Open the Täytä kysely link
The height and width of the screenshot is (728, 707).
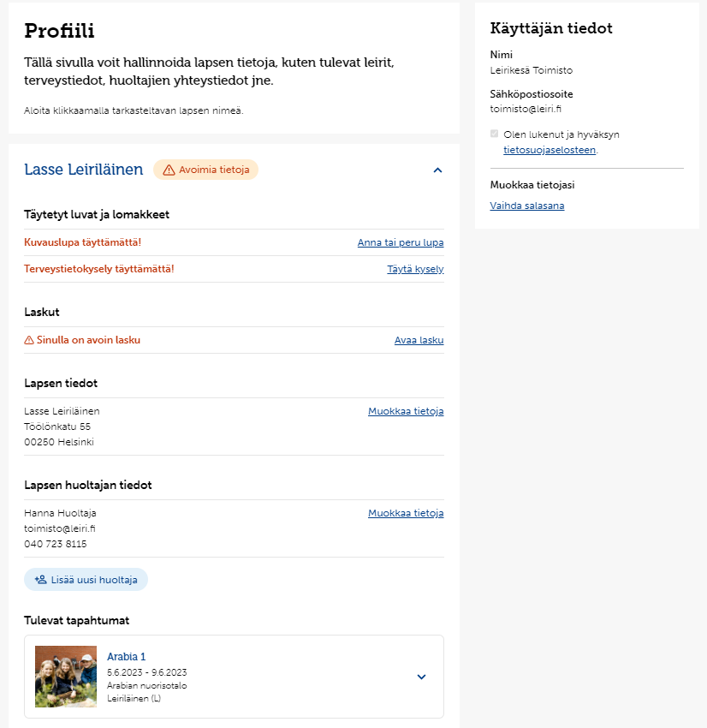(x=415, y=269)
